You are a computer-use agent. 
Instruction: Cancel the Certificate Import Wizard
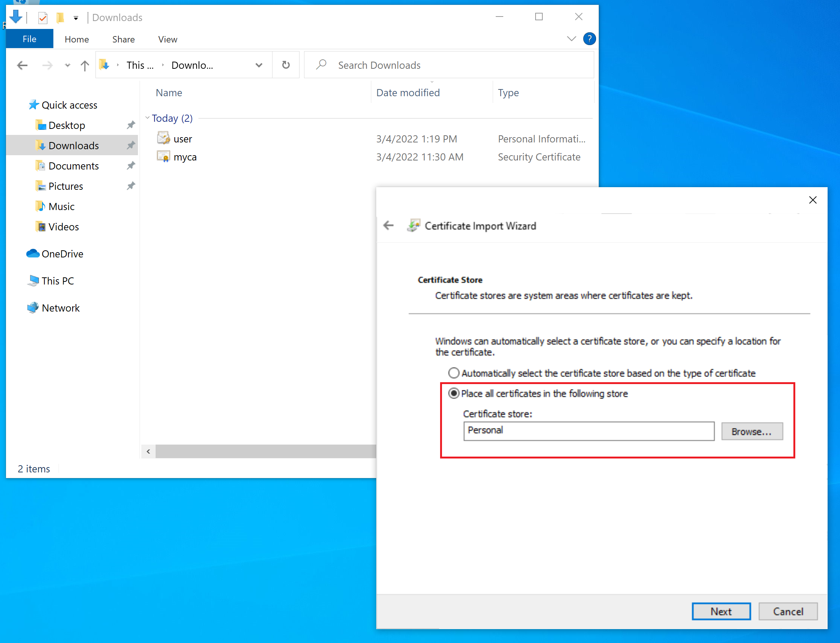[x=788, y=611]
